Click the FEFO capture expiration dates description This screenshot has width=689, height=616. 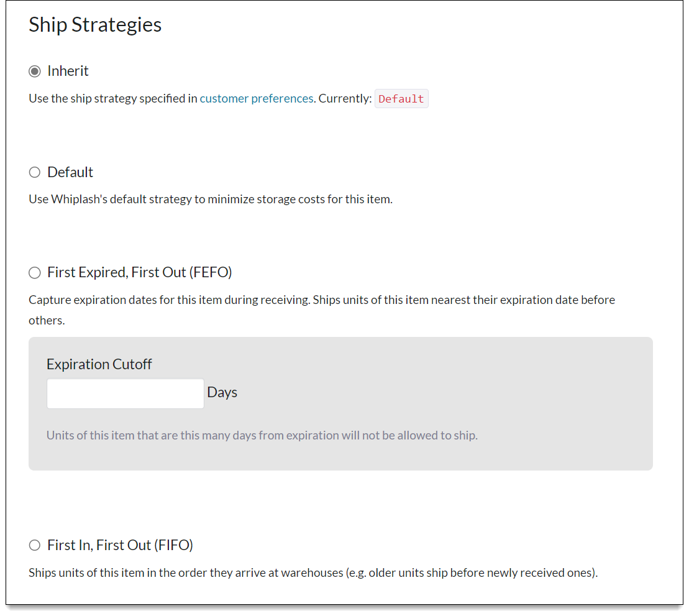tap(322, 300)
